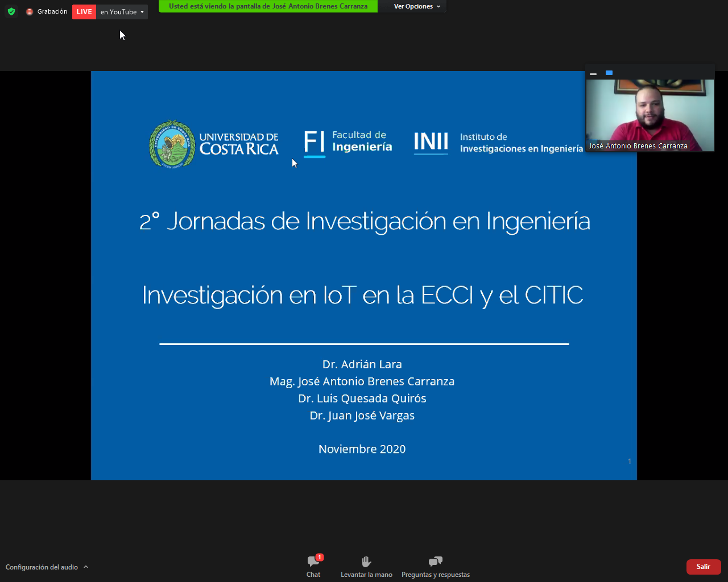
Task: Raise hand with Levantar la mano
Action: coord(366,566)
